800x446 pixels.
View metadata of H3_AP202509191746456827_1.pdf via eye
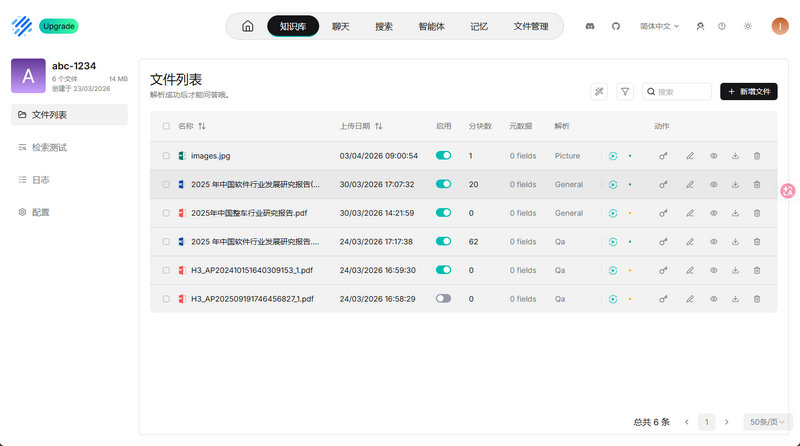pos(714,299)
